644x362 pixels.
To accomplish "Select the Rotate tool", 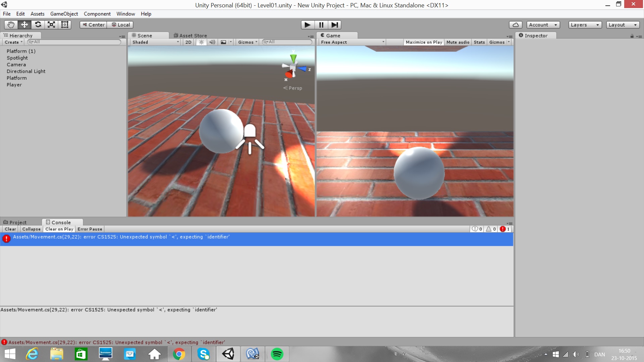I will [x=38, y=25].
